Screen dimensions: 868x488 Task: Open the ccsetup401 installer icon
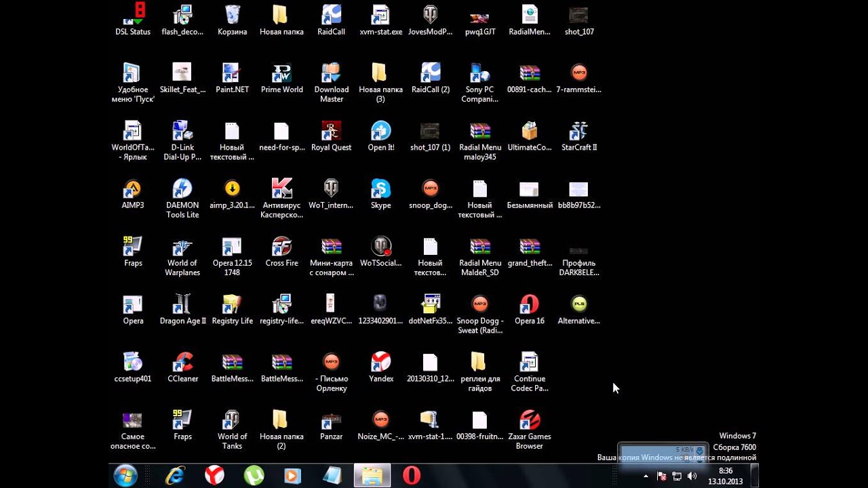[133, 367]
